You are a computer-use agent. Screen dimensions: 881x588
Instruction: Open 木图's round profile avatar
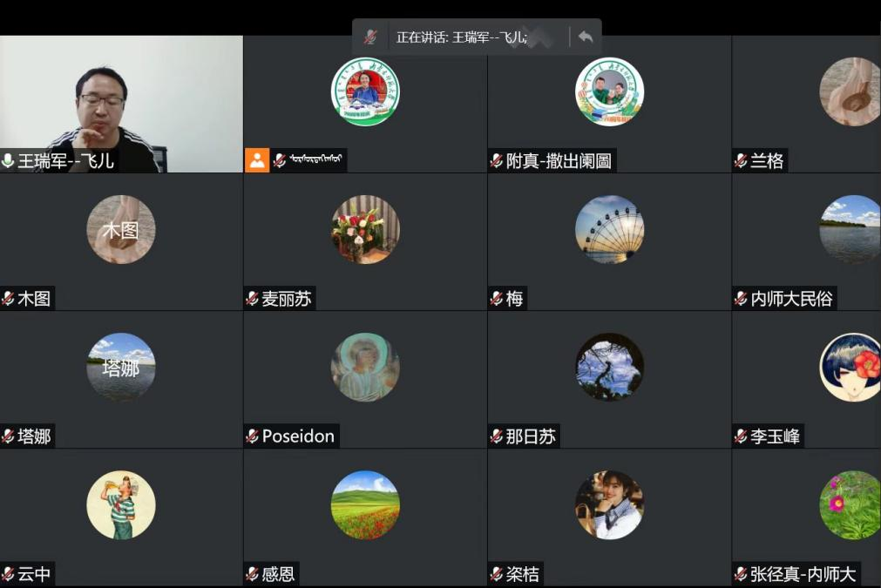coord(121,229)
